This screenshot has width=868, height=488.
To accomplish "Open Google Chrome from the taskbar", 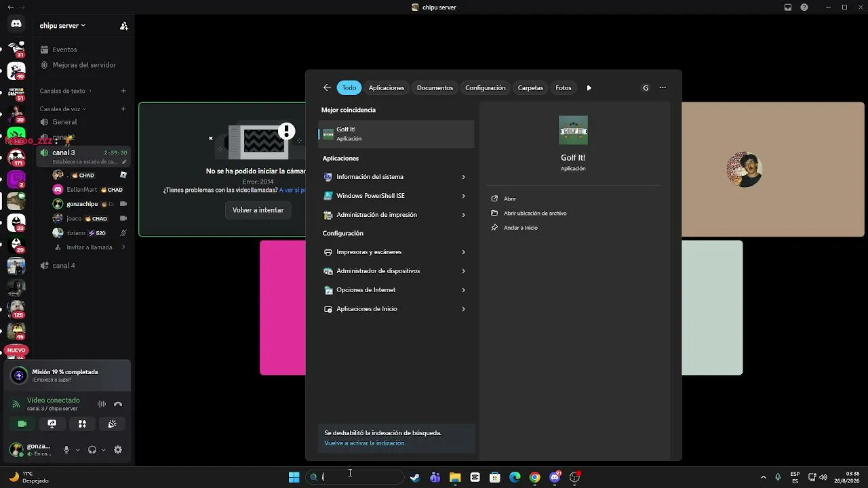I will coord(535,477).
